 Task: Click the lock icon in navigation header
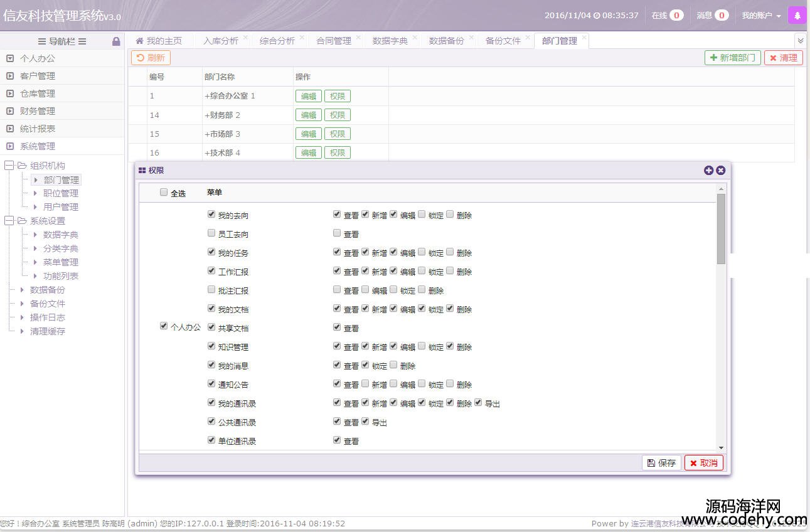(x=116, y=41)
